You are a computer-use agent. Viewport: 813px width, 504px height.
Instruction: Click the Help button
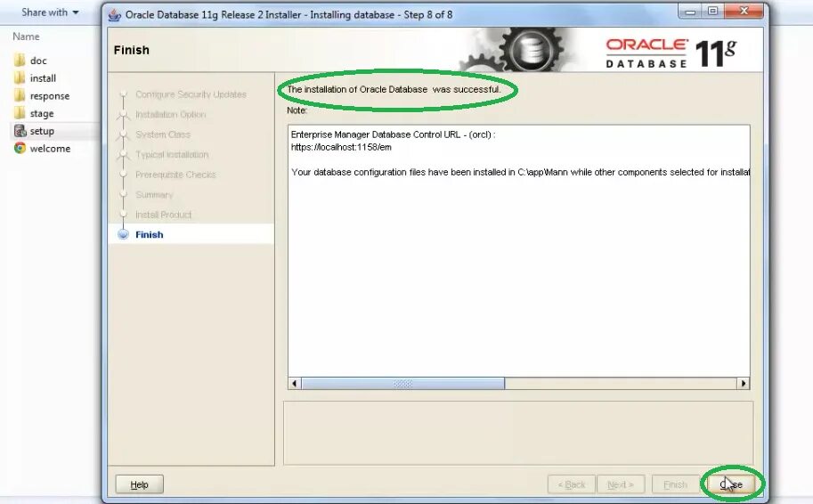[x=139, y=484]
